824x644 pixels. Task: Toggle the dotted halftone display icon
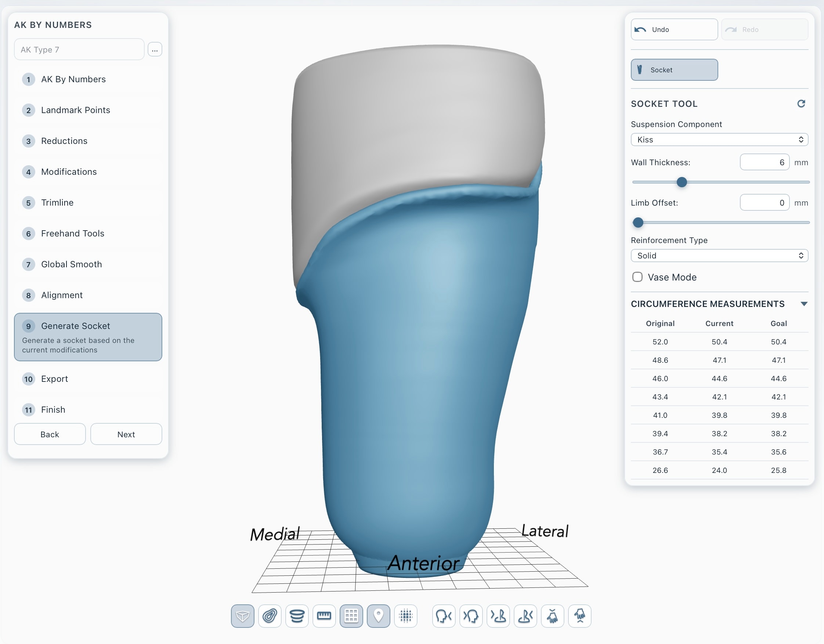coord(406,616)
